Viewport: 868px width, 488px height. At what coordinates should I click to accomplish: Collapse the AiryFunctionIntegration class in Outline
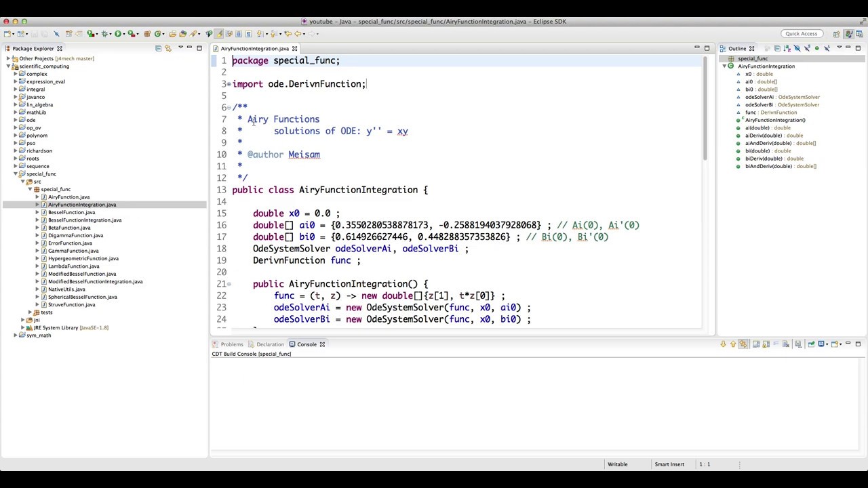click(724, 66)
